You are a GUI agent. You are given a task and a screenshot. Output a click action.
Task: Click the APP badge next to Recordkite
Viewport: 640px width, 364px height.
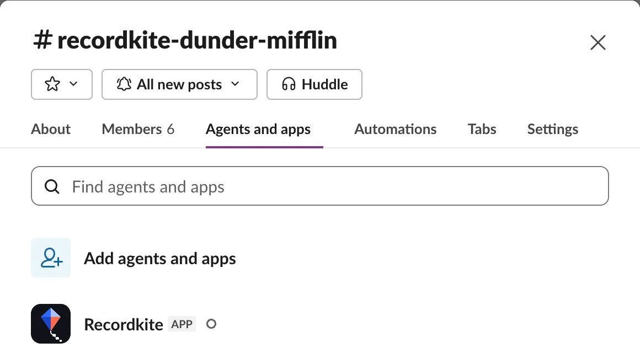(182, 324)
